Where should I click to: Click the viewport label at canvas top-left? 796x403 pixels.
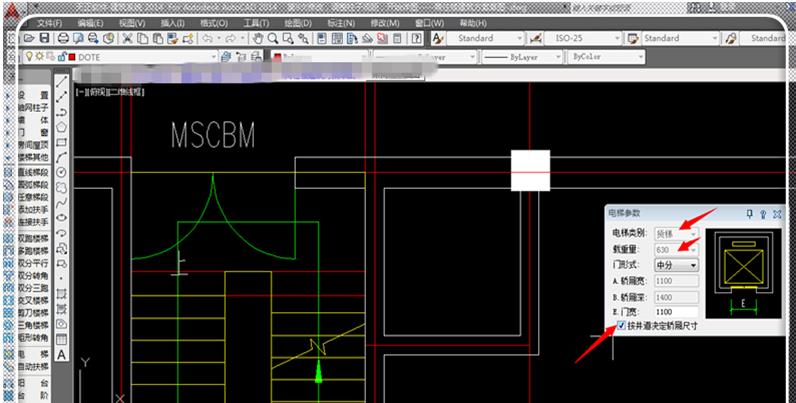(x=110, y=92)
